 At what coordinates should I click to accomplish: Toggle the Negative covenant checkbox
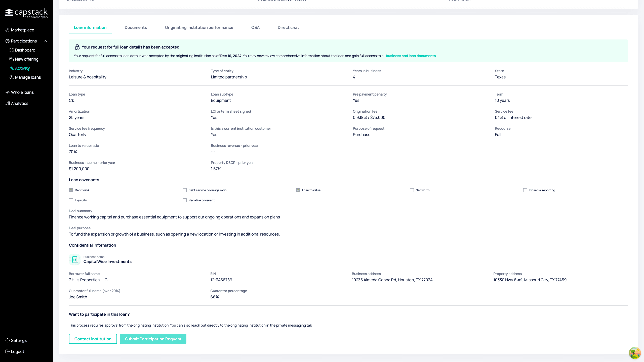pyautogui.click(x=185, y=200)
